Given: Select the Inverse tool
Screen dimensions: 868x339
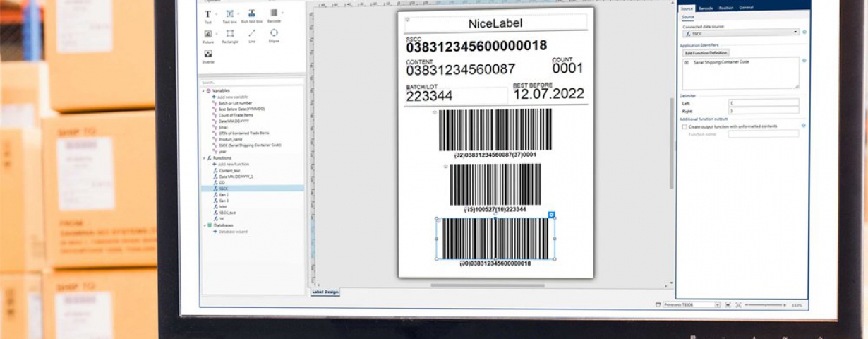Looking at the screenshot, I should (x=208, y=56).
